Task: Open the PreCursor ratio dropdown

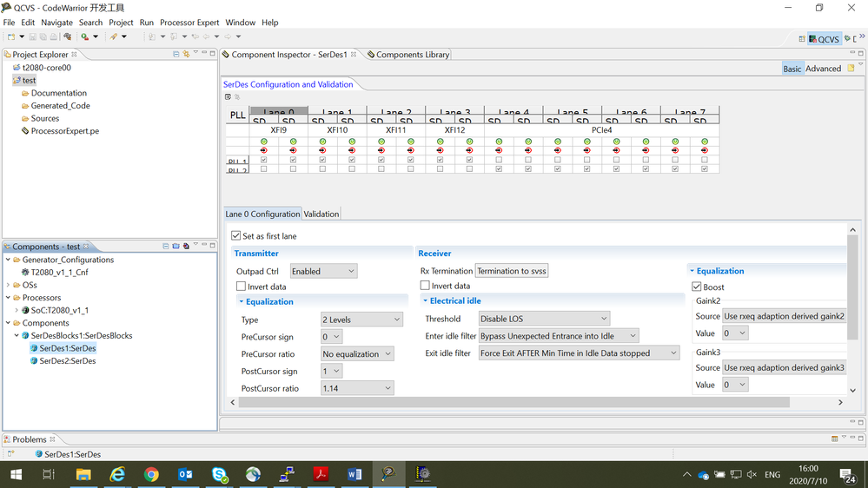Action: pyautogui.click(x=357, y=354)
